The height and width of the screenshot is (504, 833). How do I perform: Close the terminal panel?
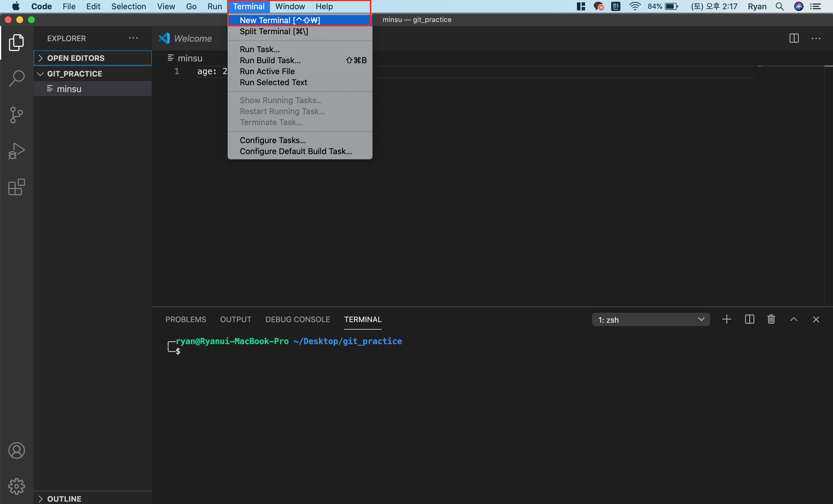click(816, 319)
